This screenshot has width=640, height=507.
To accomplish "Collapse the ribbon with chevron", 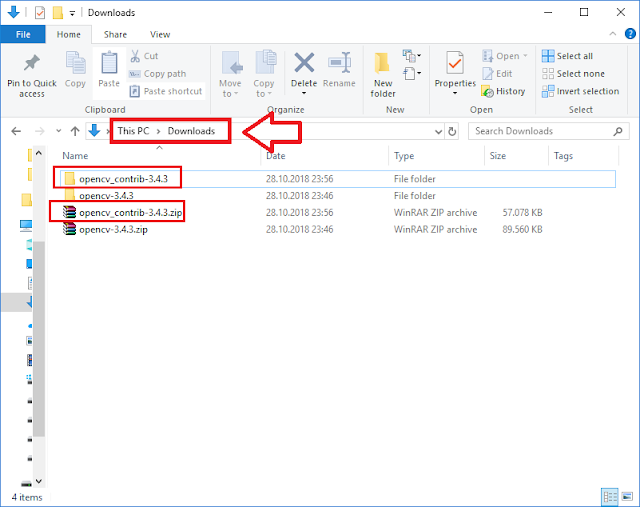I will (613, 34).
